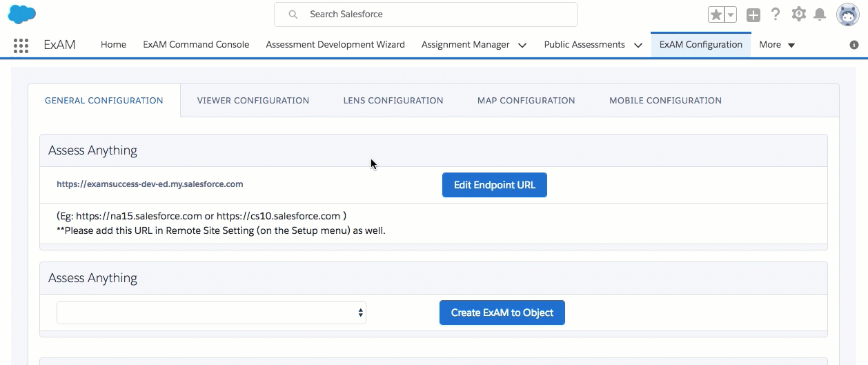Expand the Assignment Manager chevron menu

point(522,46)
